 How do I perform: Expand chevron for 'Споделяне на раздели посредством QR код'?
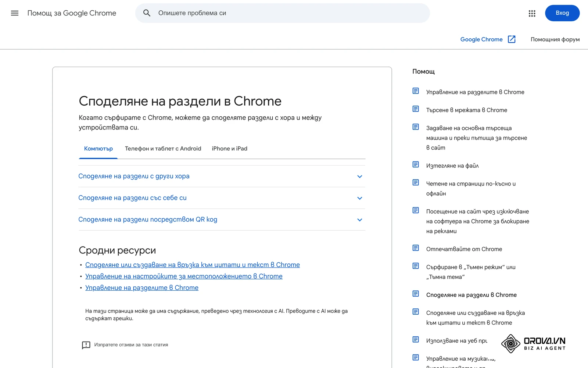(x=360, y=220)
